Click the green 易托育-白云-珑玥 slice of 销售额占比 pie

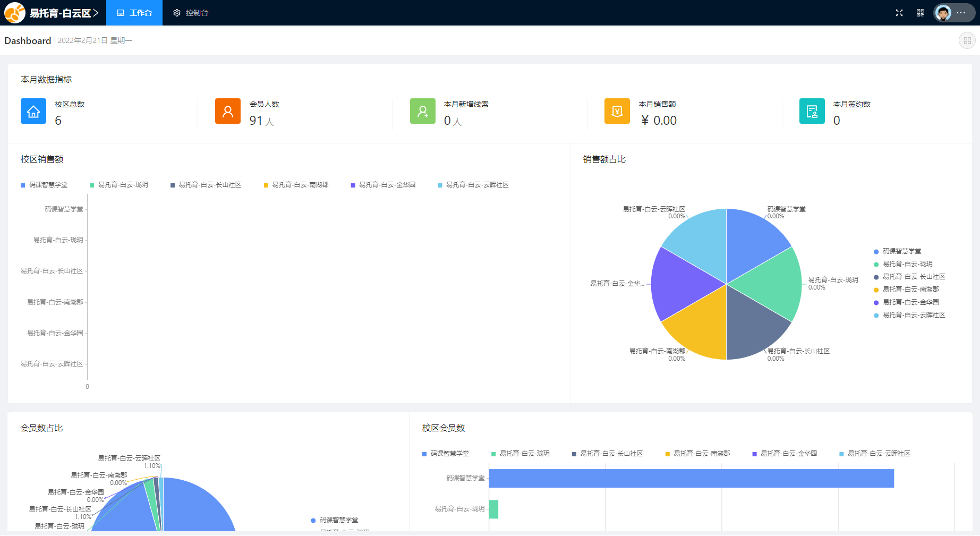(x=777, y=284)
